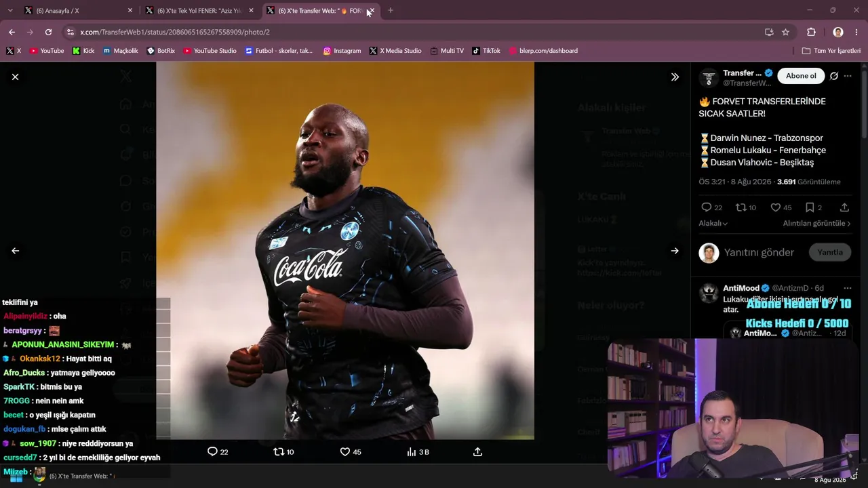Toggle the like heart with 45 in the side panel
The image size is (868, 488).
(x=776, y=207)
